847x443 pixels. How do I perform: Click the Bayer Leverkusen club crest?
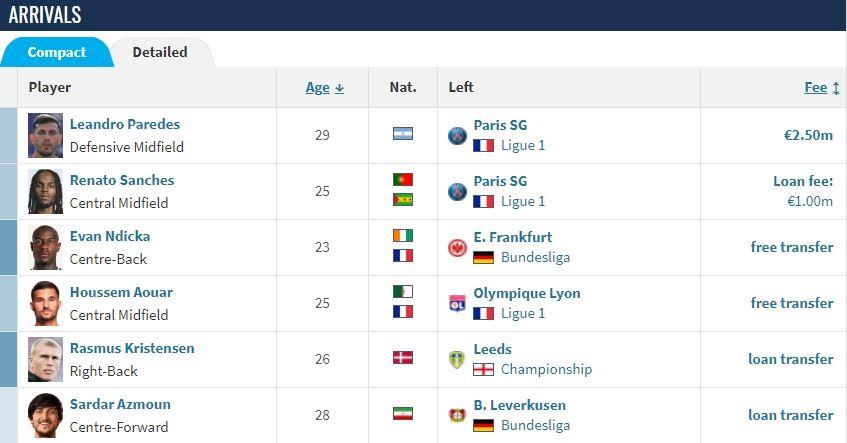(457, 415)
